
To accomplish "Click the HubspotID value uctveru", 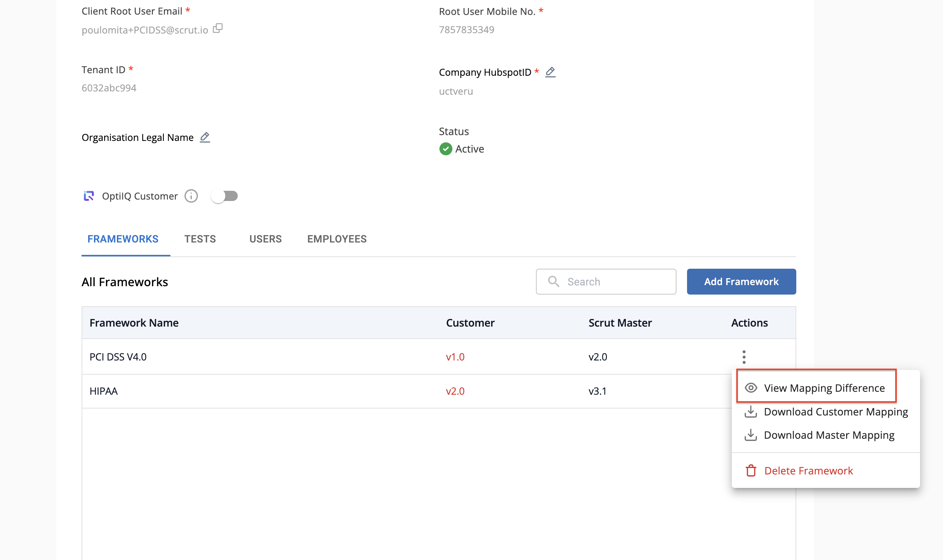I will click(455, 91).
